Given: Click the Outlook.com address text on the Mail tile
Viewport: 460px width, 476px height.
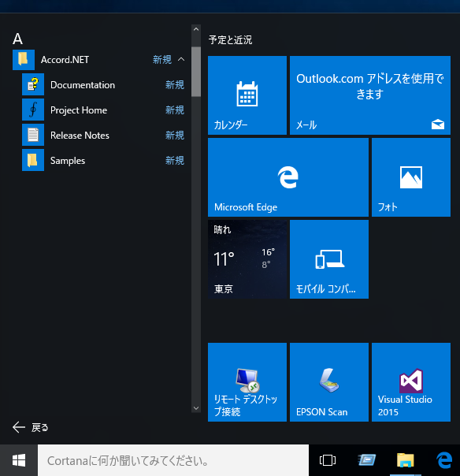Looking at the screenshot, I should (x=370, y=86).
